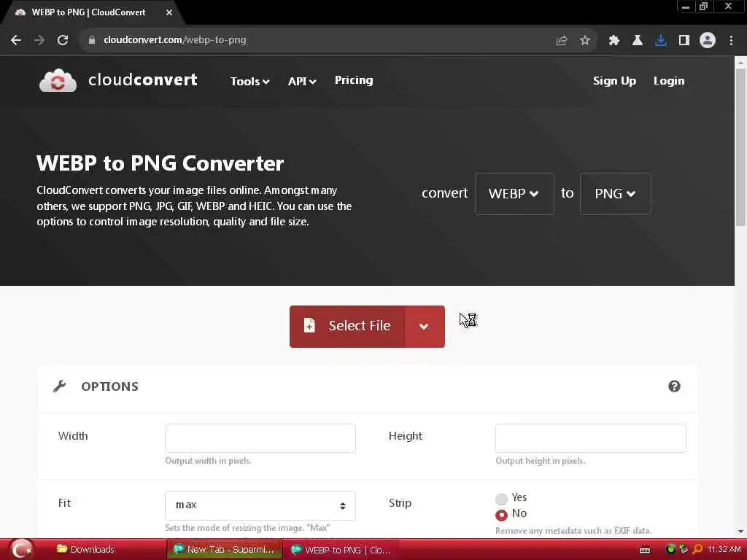Viewport: 747px width, 560px height.
Task: Click the Select File button
Action: tap(347, 327)
